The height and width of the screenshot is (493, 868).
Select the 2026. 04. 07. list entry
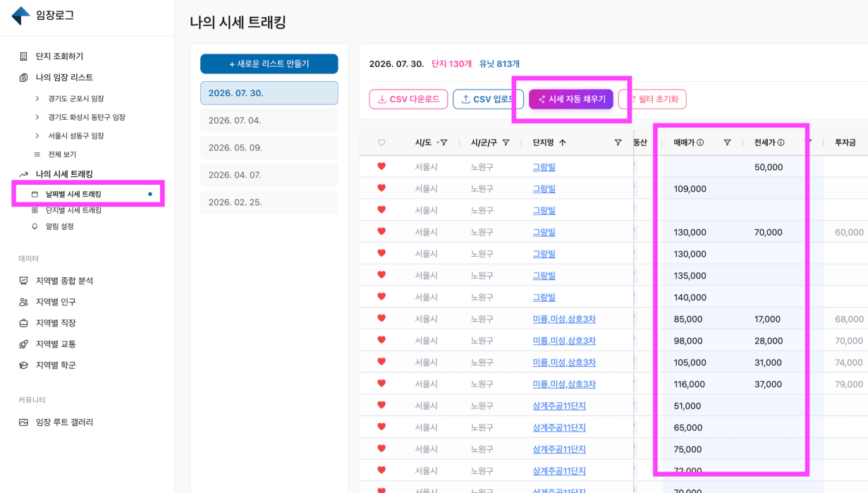coord(269,175)
